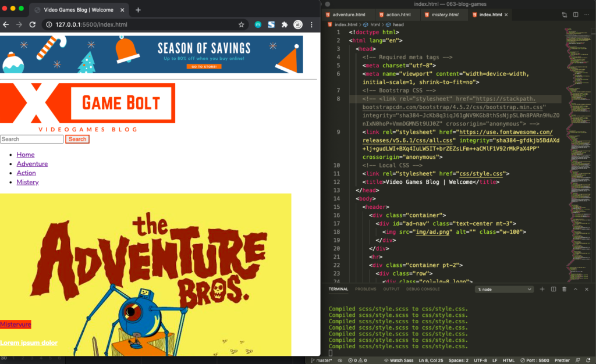Viewport: 596px width, 364px height.
Task: Open the Lorem ipsum dolor link
Action: 29,342
